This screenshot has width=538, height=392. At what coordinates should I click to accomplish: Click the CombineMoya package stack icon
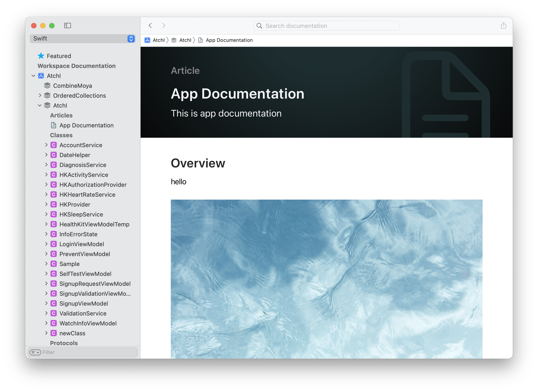click(47, 86)
